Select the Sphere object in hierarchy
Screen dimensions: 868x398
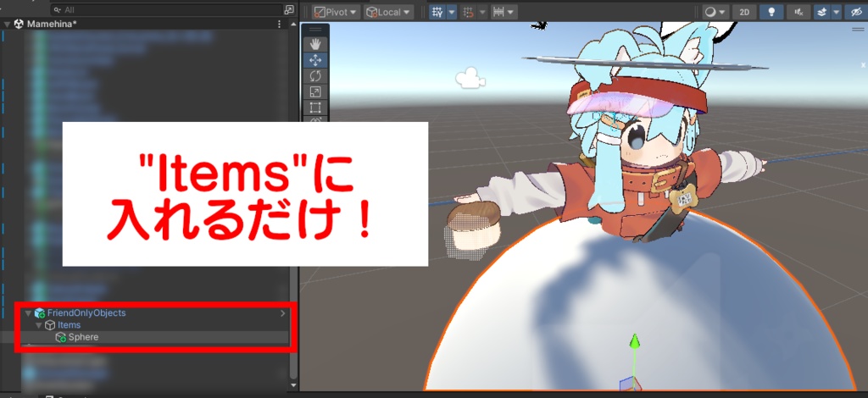(83, 337)
